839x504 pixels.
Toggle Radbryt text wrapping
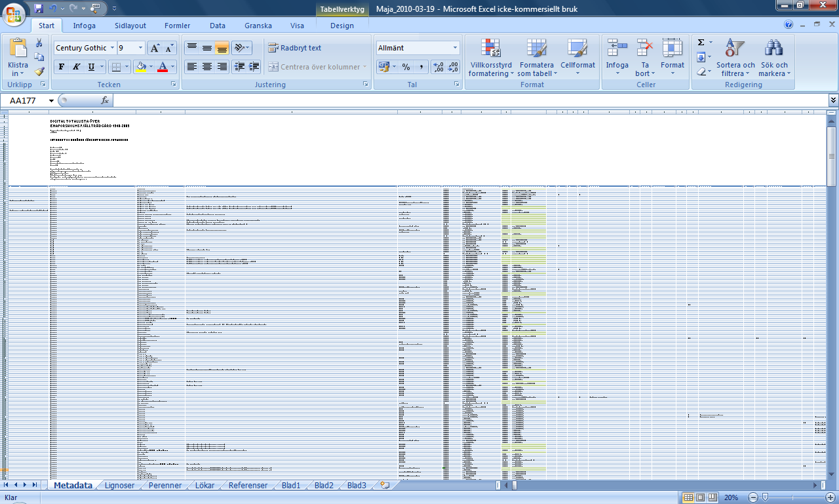[295, 48]
